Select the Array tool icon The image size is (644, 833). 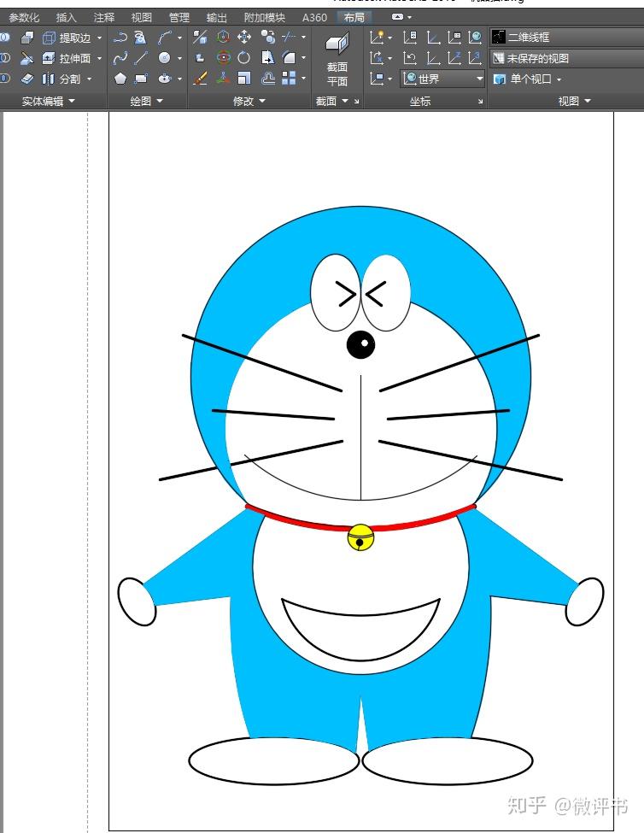click(x=289, y=79)
